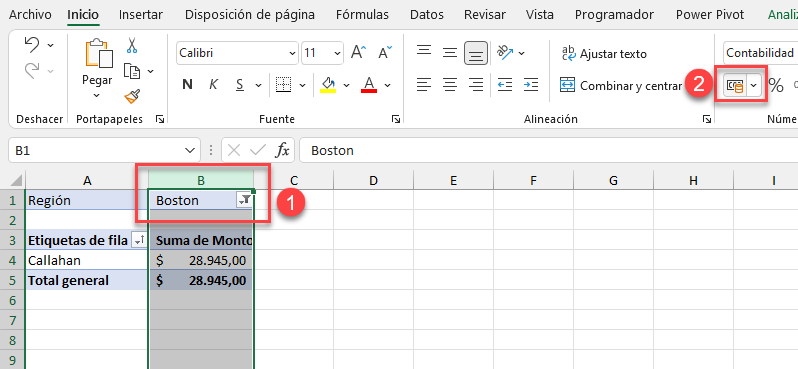Switch to the Datos tab

(427, 15)
